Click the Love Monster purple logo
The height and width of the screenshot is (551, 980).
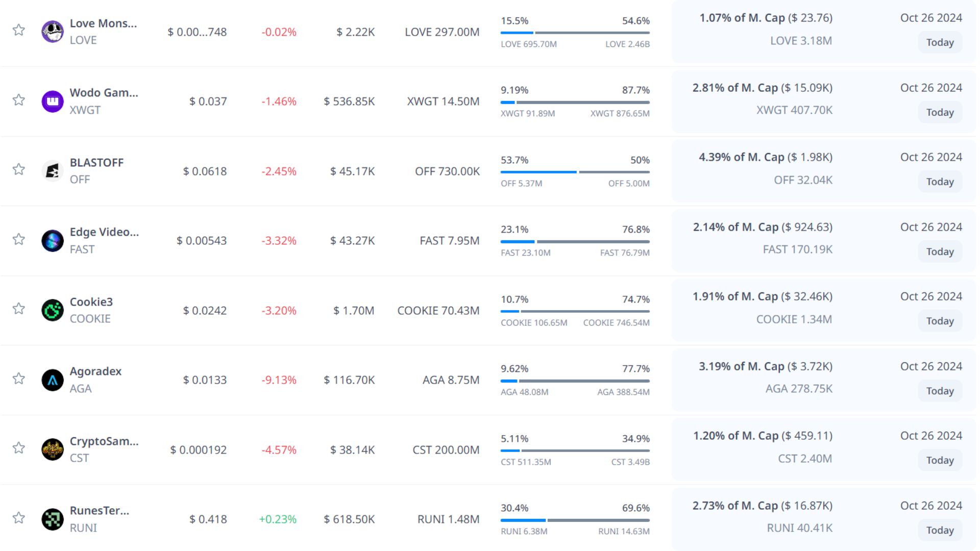click(x=52, y=32)
